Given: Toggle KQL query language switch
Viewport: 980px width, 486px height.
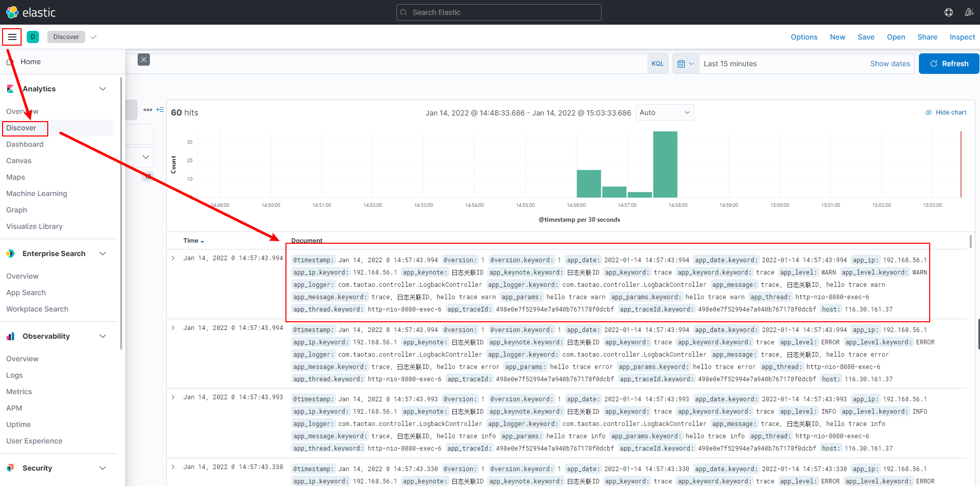Looking at the screenshot, I should [658, 64].
